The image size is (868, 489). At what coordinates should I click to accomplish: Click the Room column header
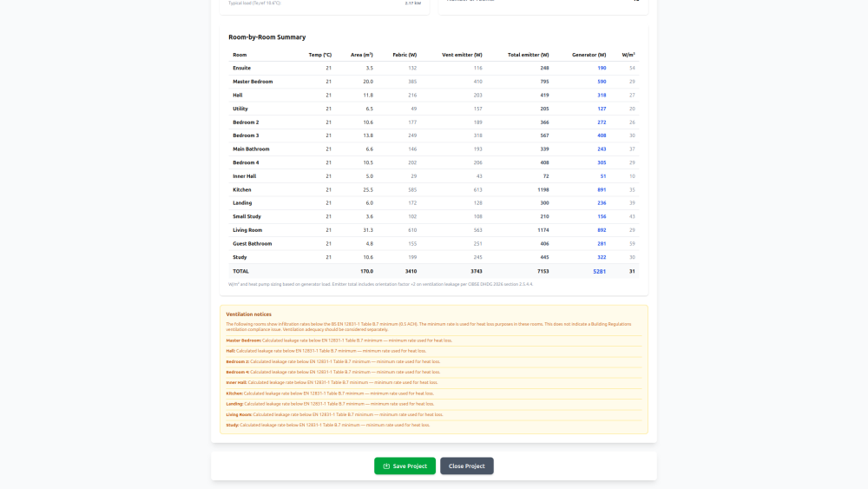click(240, 55)
